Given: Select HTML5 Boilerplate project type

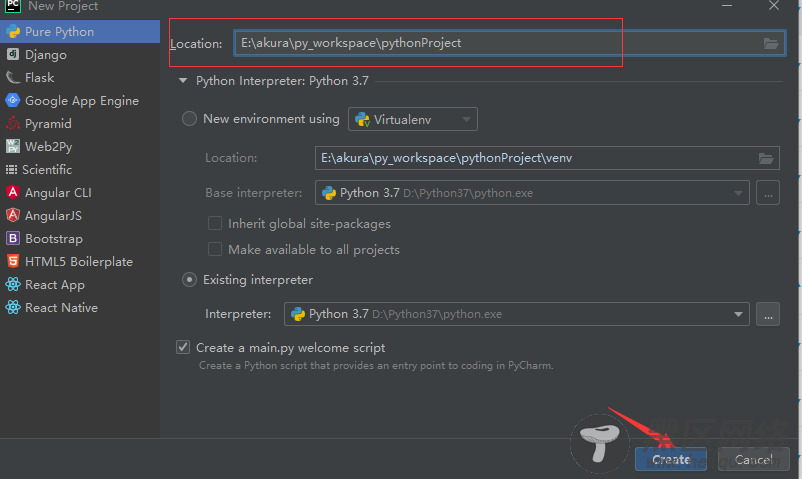Looking at the screenshot, I should 80,262.
